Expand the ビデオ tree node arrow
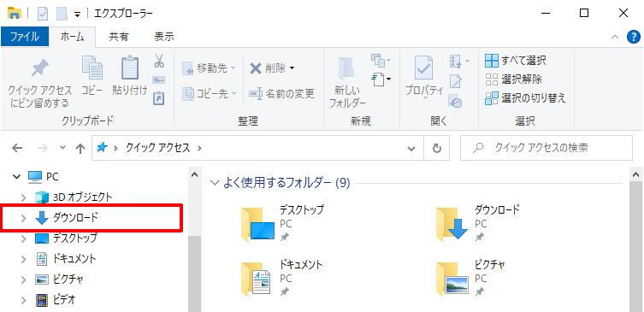The width and height of the screenshot is (644, 312). click(24, 300)
